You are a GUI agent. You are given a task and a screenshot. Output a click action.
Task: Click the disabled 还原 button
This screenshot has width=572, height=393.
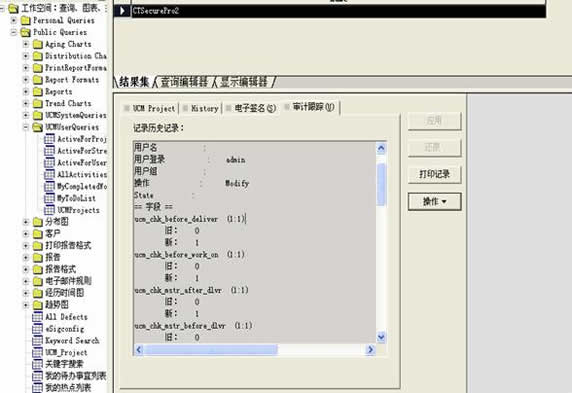(434, 147)
